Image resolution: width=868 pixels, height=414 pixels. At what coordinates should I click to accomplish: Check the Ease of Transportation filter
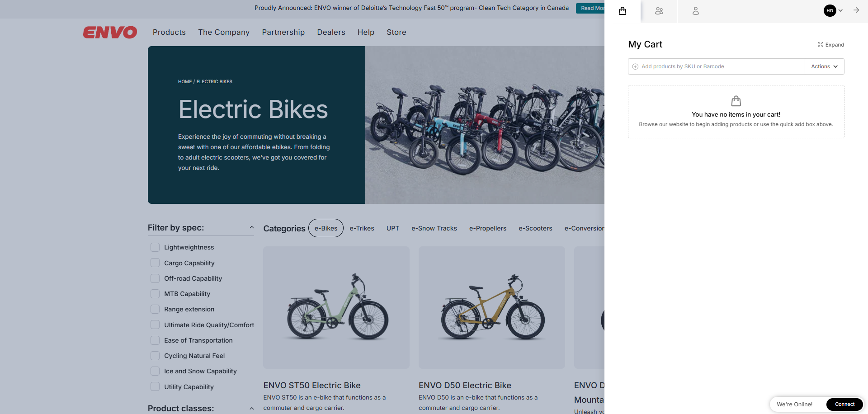tap(155, 340)
